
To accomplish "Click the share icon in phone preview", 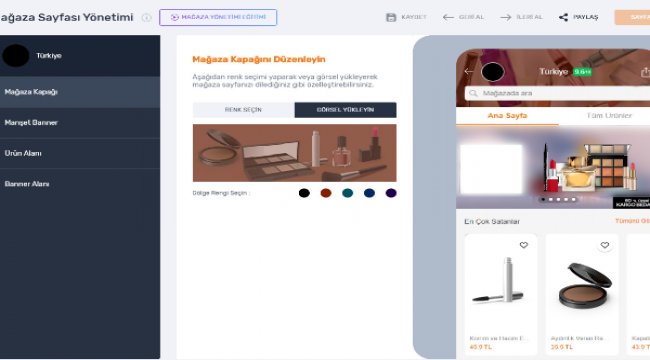I will (645, 72).
